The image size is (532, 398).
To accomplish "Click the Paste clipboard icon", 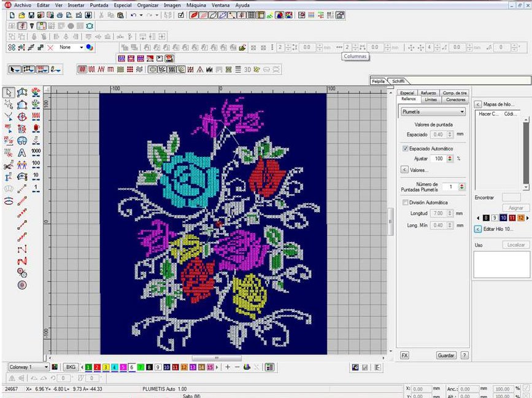I will tap(120, 15).
